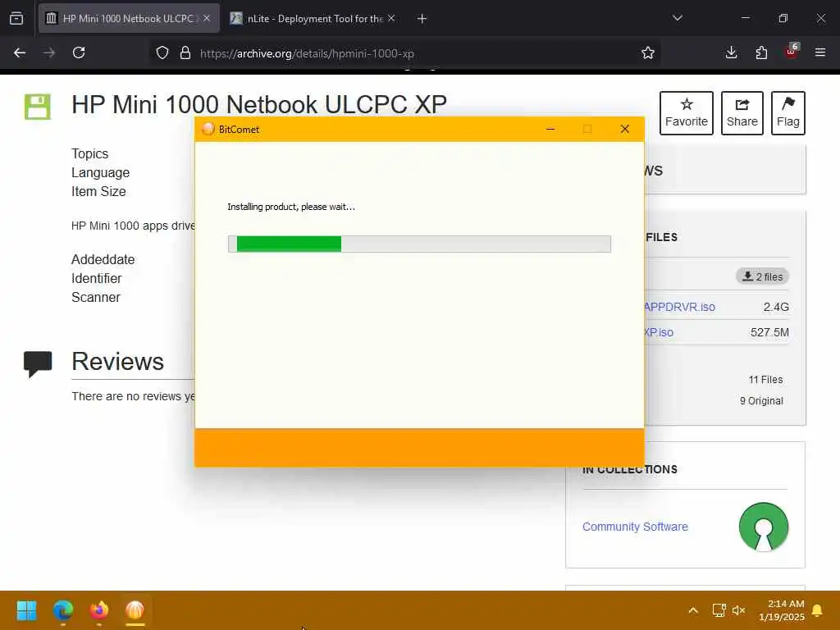Click the tracking protection shield icon
The width and height of the screenshot is (840, 630).
(x=162, y=53)
